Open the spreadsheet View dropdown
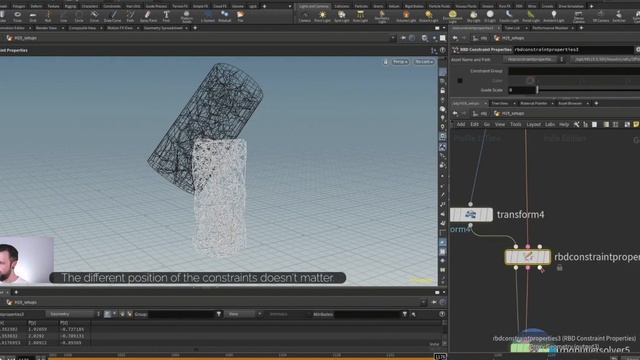 244,314
